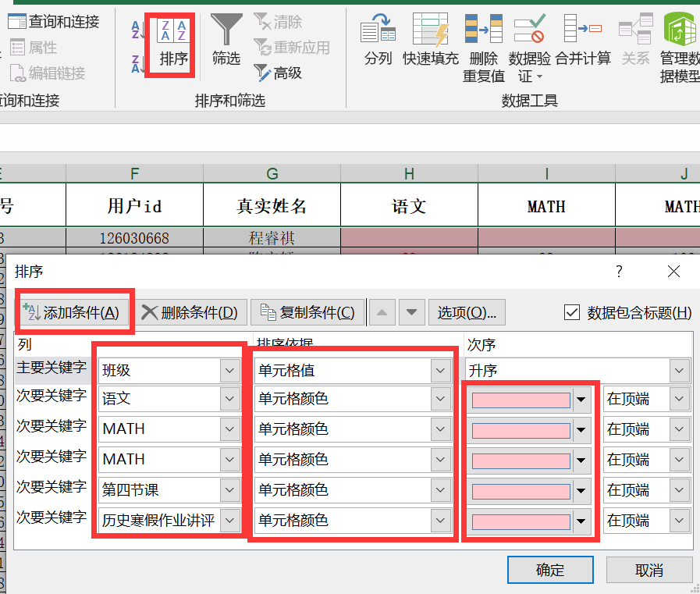Open Queries and Connections (查询和连接)
The image size is (700, 594).
coord(54,21)
